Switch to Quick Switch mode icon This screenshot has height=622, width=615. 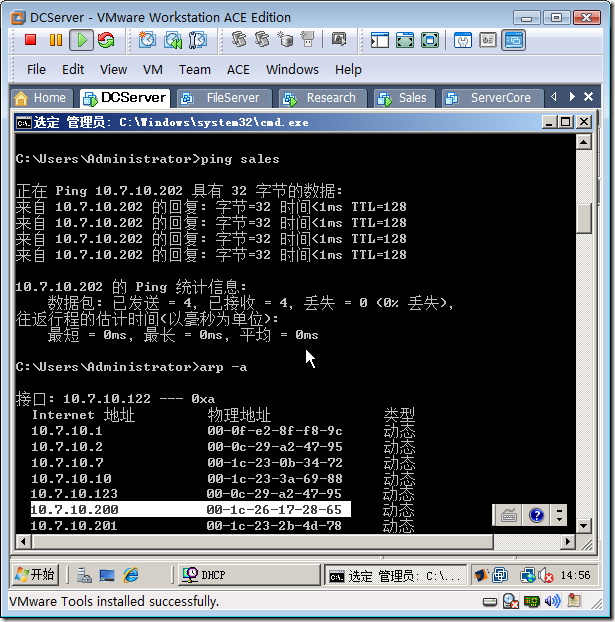pyautogui.click(x=430, y=40)
